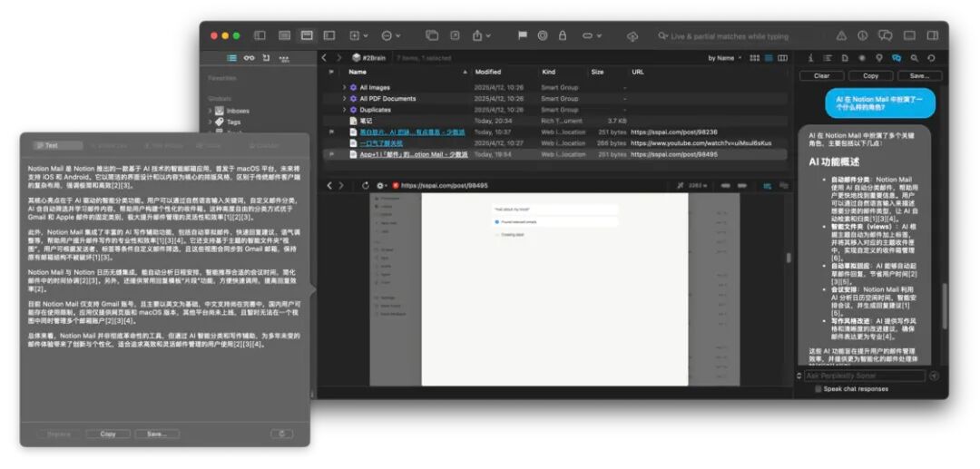
Task: Select the 笔记 rich text document row
Action: tap(555, 121)
